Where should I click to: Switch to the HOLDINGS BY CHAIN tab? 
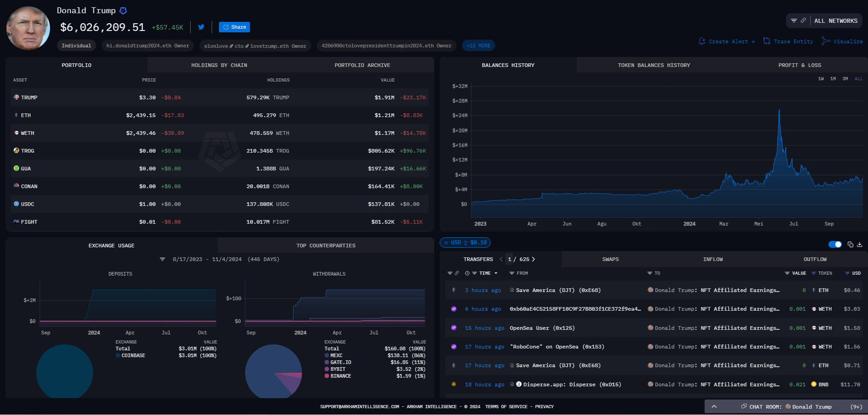(219, 65)
